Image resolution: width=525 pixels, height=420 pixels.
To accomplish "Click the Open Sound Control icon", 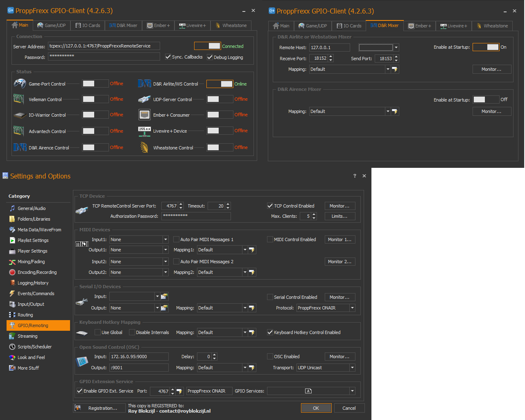I will tap(82, 361).
